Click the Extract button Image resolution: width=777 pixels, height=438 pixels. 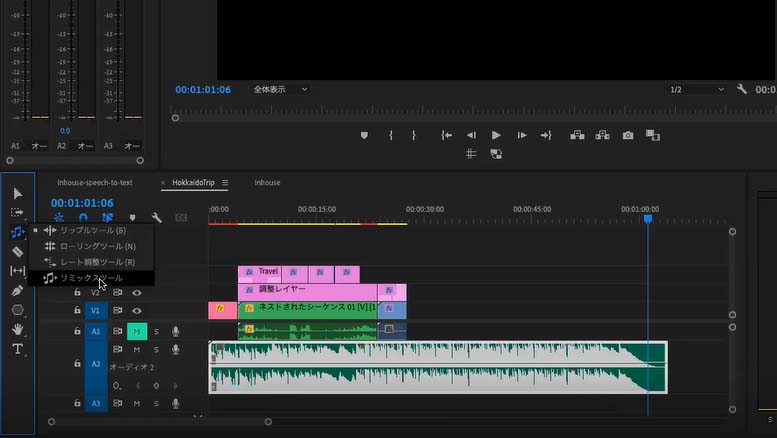[603, 135]
